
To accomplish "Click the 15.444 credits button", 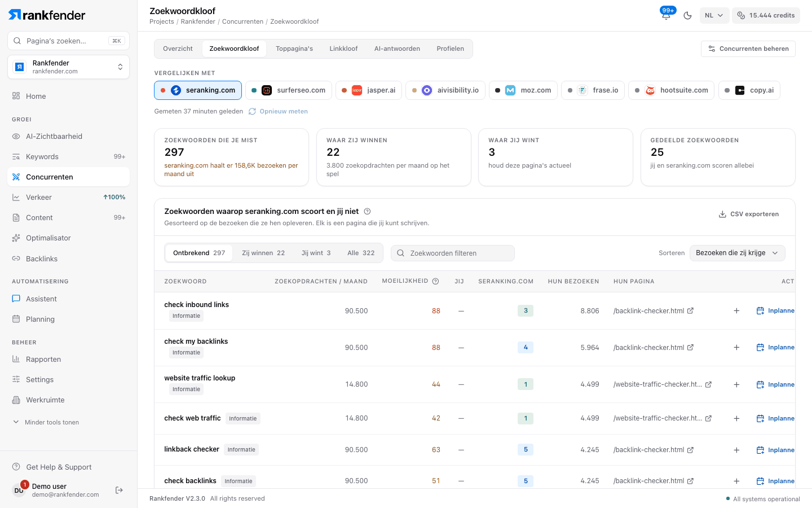I will [766, 15].
